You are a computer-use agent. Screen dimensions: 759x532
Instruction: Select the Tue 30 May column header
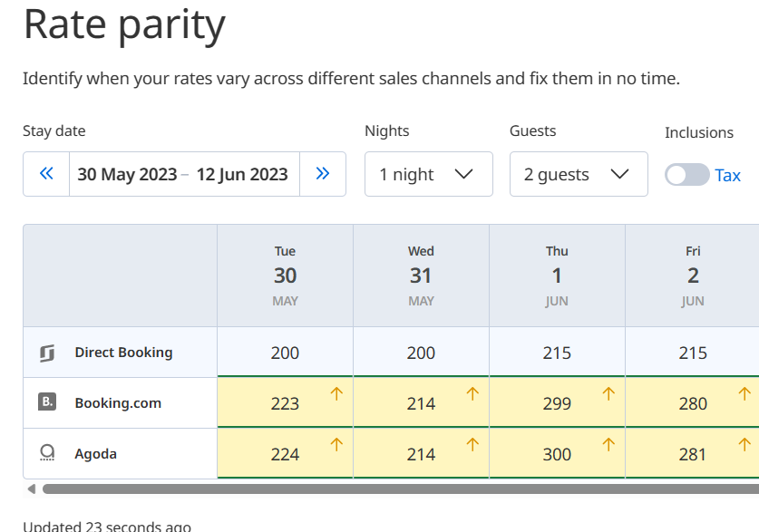click(285, 276)
